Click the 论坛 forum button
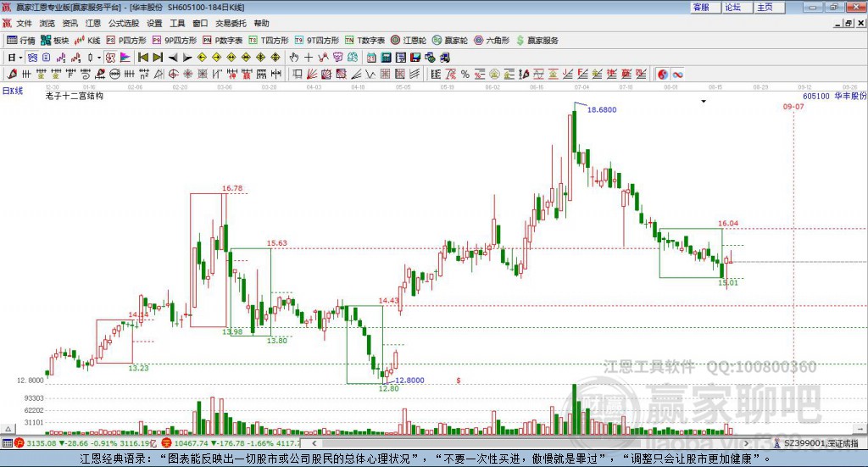This screenshot has width=868, height=467. pos(737,7)
